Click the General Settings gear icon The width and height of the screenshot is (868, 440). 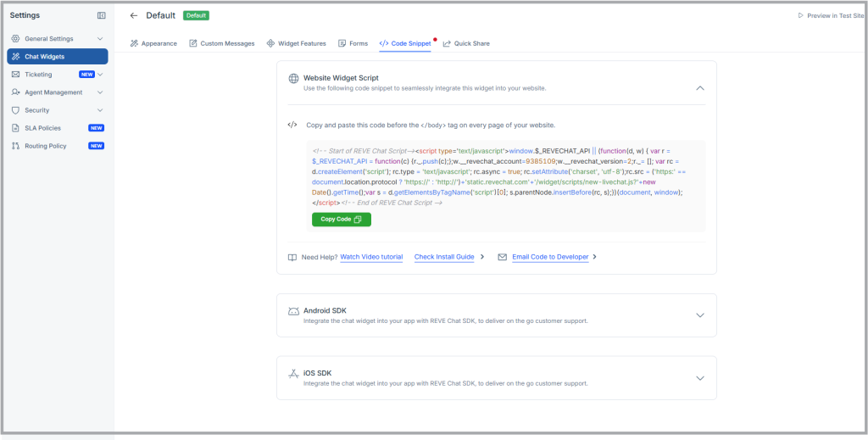pos(15,39)
